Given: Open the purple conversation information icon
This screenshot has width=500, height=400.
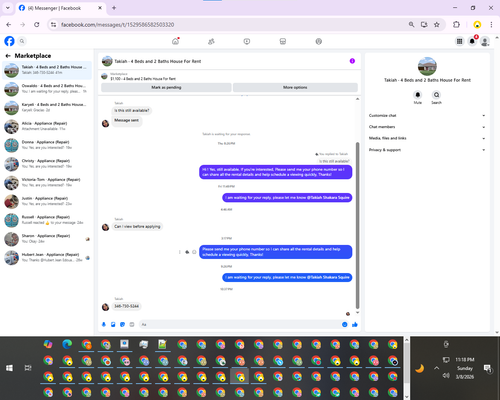Looking at the screenshot, I should tap(352, 61).
